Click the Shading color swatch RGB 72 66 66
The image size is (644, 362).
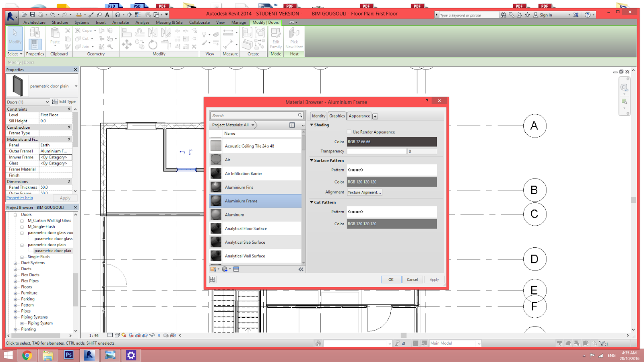392,142
